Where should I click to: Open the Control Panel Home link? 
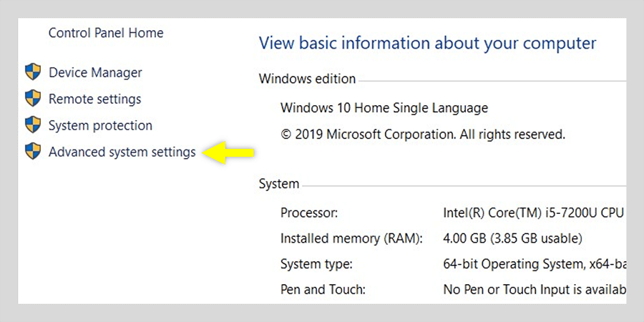[106, 33]
